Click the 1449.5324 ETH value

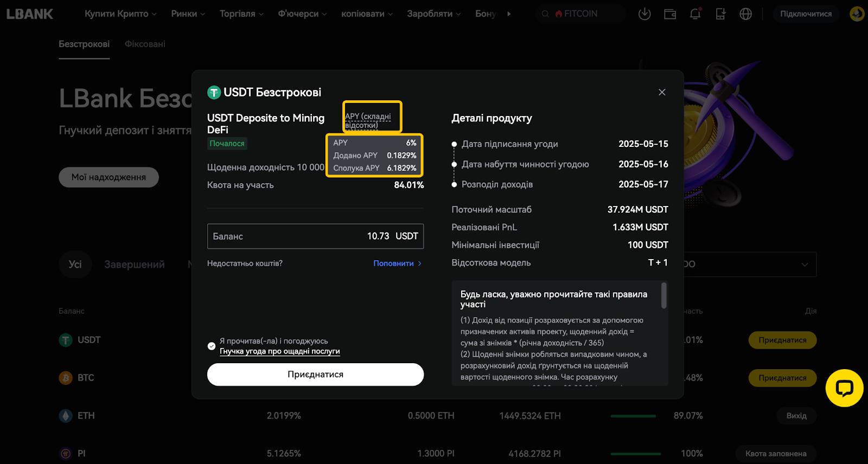[530, 416]
